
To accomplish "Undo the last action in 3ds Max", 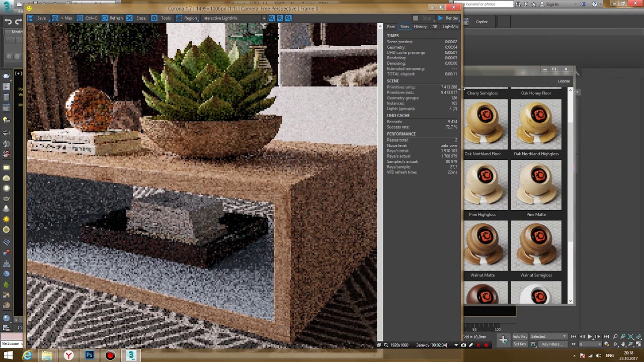I will point(8,22).
